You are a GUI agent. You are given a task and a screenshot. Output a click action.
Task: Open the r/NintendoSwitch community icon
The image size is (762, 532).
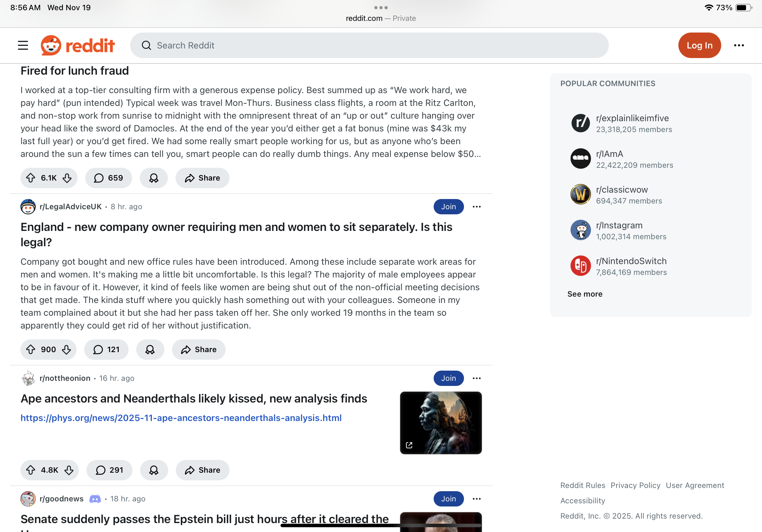click(580, 266)
